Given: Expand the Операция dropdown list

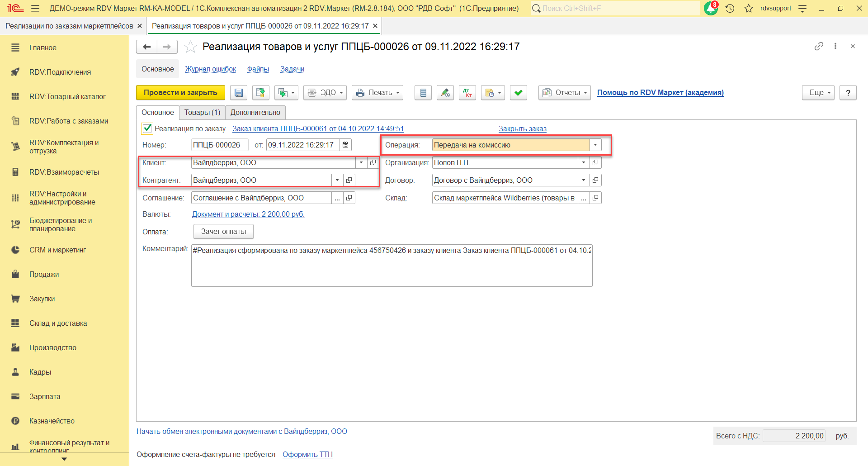Looking at the screenshot, I should coord(595,145).
